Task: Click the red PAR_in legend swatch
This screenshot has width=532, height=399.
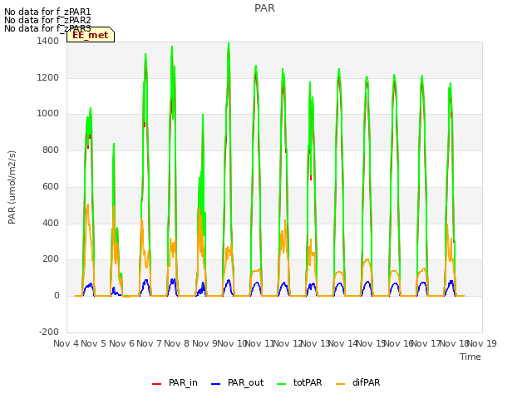Action: click(x=156, y=384)
